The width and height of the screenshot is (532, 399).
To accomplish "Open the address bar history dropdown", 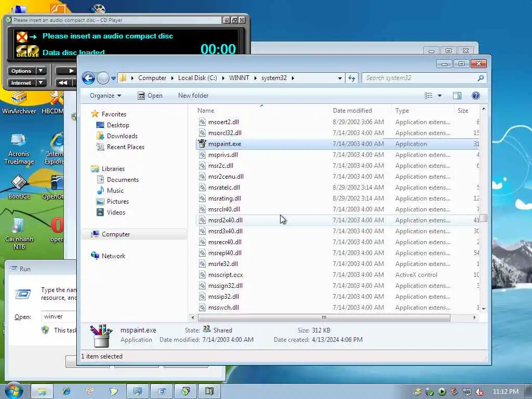I will coord(340,78).
